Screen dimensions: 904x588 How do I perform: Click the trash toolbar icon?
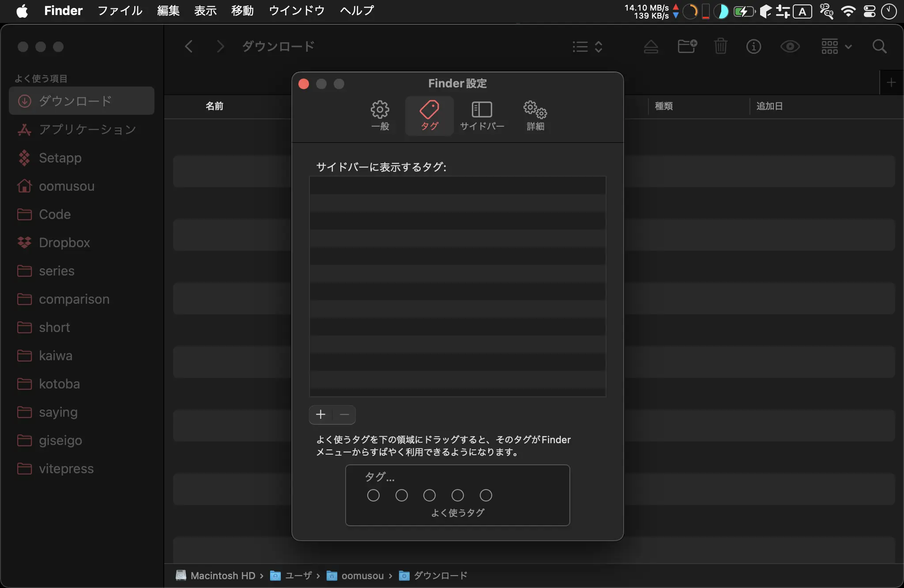coord(720,46)
